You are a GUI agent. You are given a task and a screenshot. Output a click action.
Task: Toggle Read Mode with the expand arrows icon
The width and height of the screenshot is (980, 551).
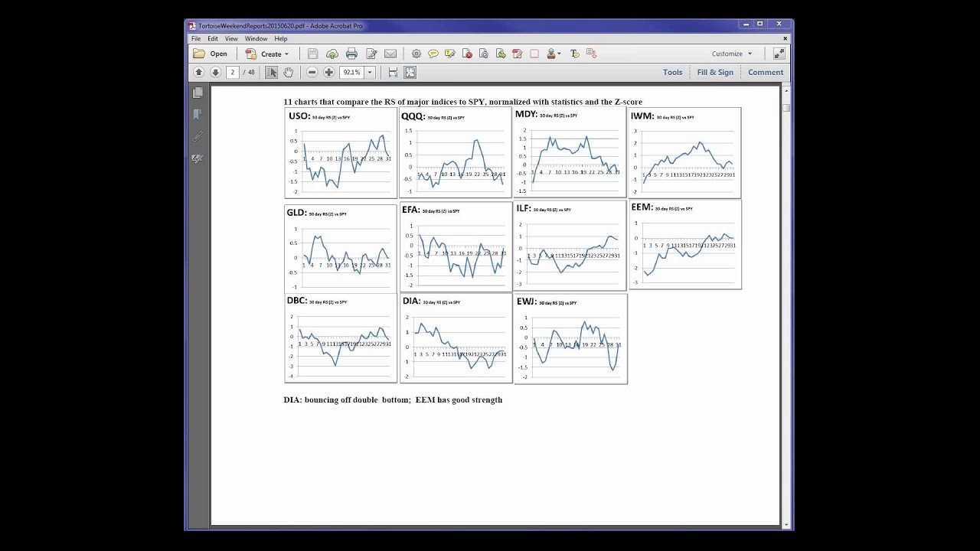779,54
